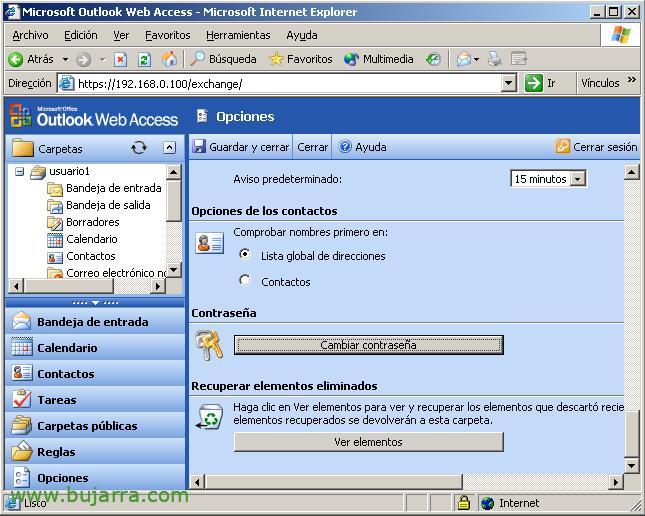Open the Back button history dropdown arrow
The width and height of the screenshot is (645, 516).
(65, 60)
